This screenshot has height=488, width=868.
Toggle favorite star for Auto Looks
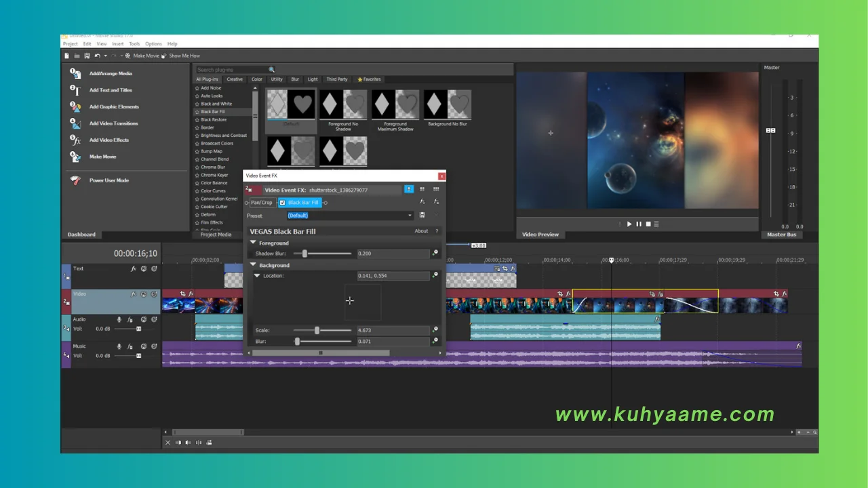[x=197, y=96]
